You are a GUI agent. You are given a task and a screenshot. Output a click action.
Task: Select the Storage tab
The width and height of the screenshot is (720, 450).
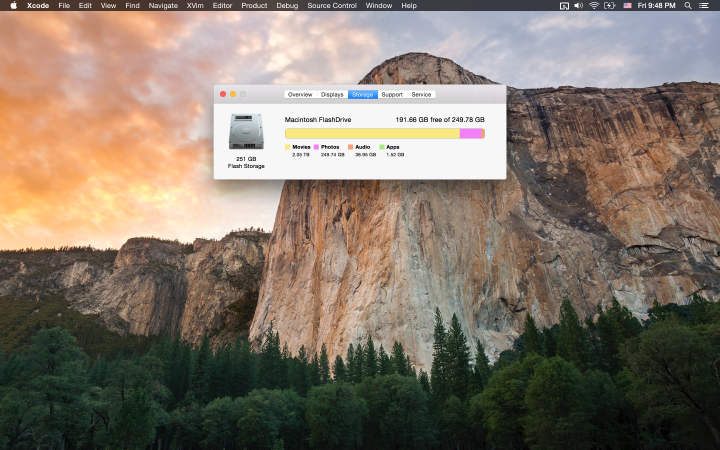coord(363,94)
